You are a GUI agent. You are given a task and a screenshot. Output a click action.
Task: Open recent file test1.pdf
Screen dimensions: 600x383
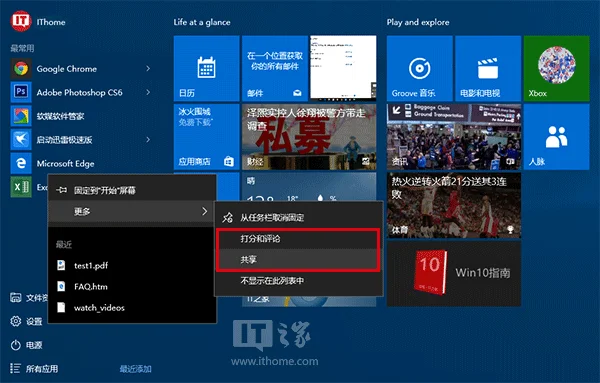[132, 265]
